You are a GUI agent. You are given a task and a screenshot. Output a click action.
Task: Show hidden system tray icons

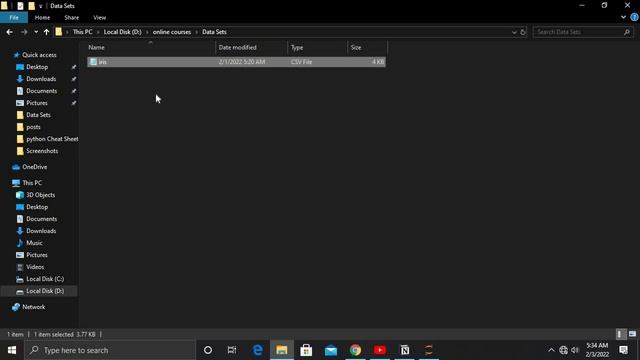(551, 350)
